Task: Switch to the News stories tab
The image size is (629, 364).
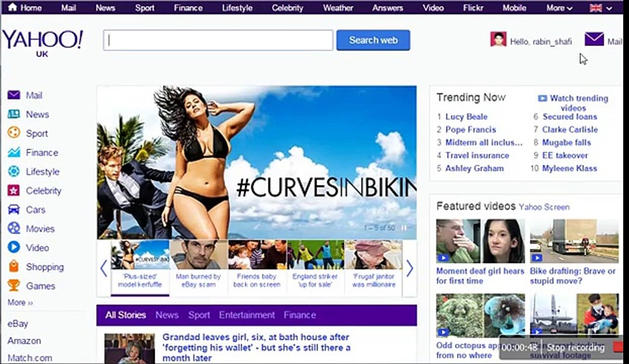Action: (167, 315)
